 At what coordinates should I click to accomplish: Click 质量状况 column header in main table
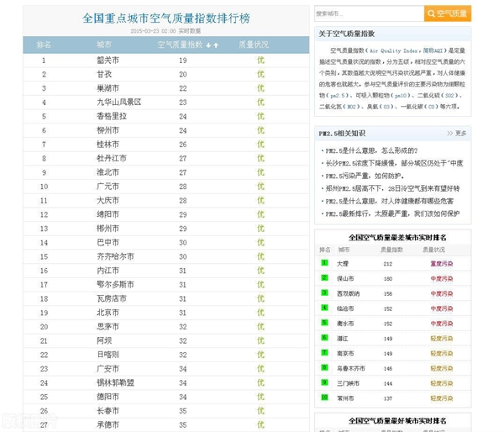(254, 45)
